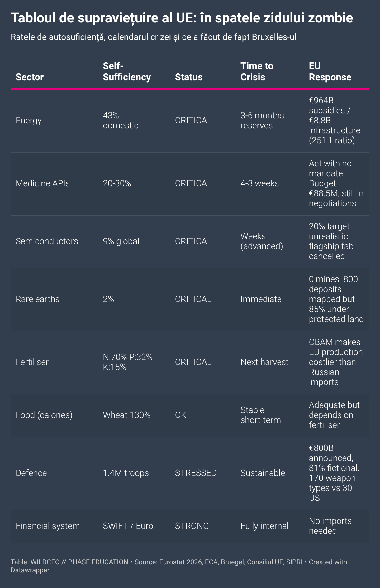380x588 pixels.
Task: Select the Status column header
Action: (x=189, y=77)
